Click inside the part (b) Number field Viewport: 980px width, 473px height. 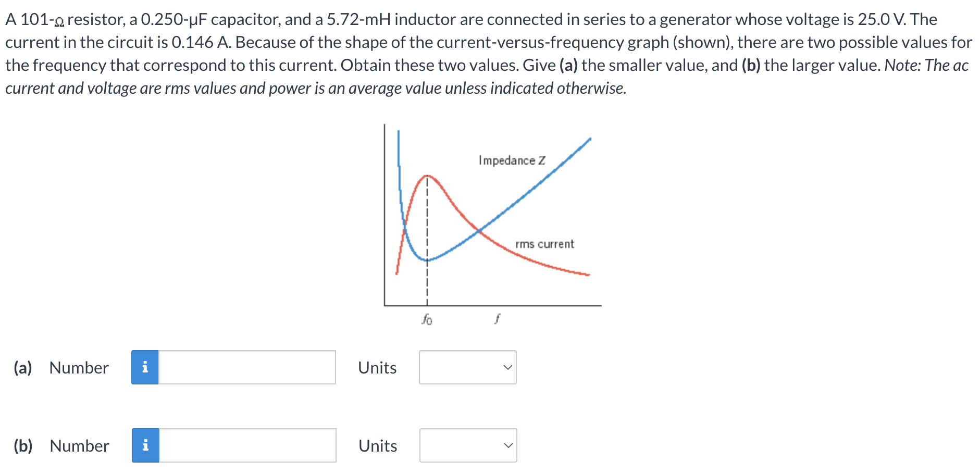pyautogui.click(x=245, y=445)
